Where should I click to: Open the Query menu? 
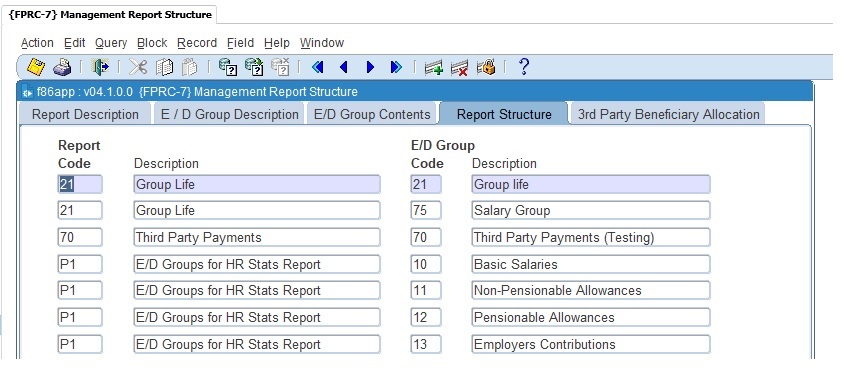point(111,43)
